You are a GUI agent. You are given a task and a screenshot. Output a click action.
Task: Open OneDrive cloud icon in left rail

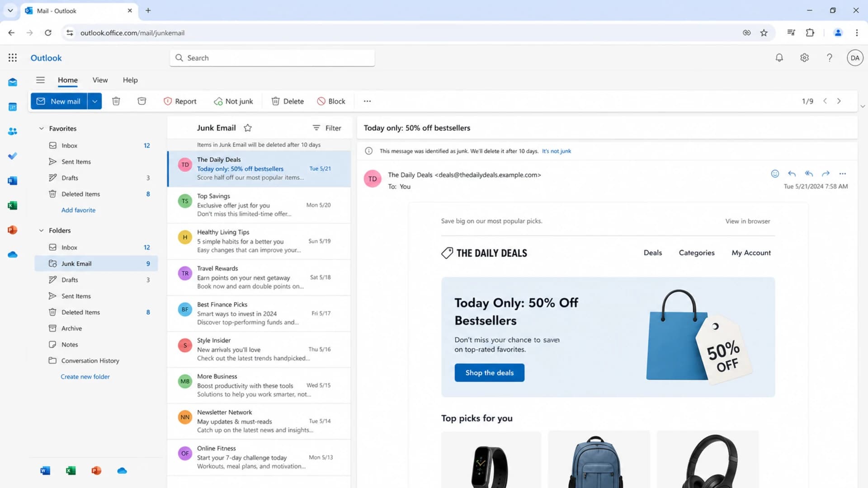click(x=13, y=255)
